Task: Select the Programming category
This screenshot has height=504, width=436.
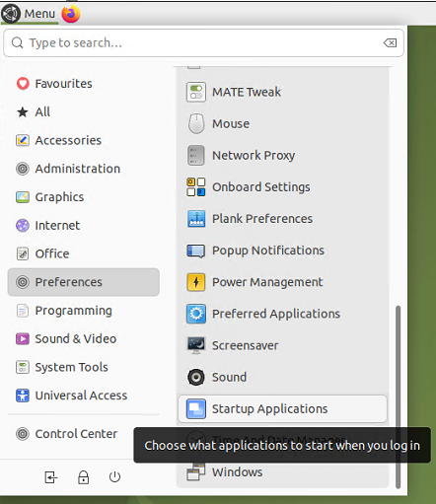Action: pos(84,311)
